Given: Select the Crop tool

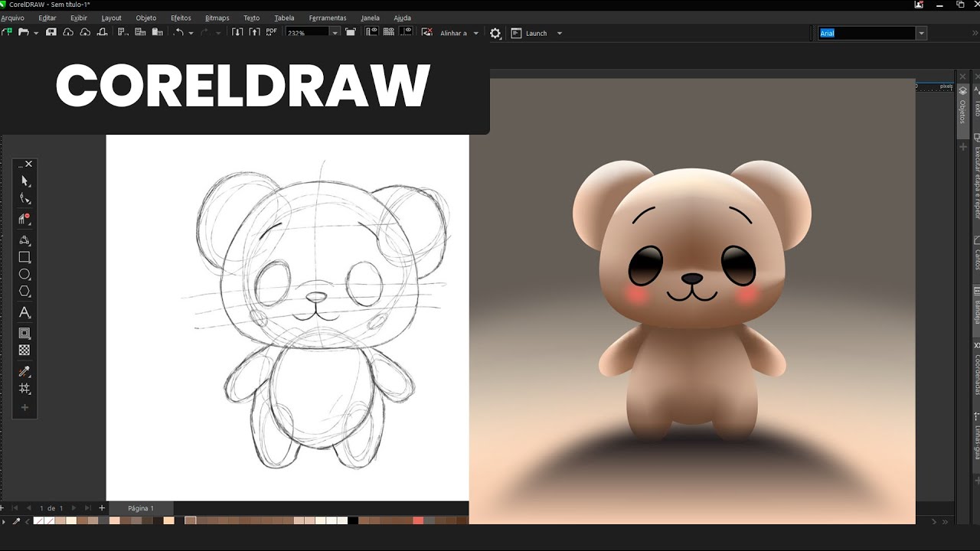Looking at the screenshot, I should 24,219.
